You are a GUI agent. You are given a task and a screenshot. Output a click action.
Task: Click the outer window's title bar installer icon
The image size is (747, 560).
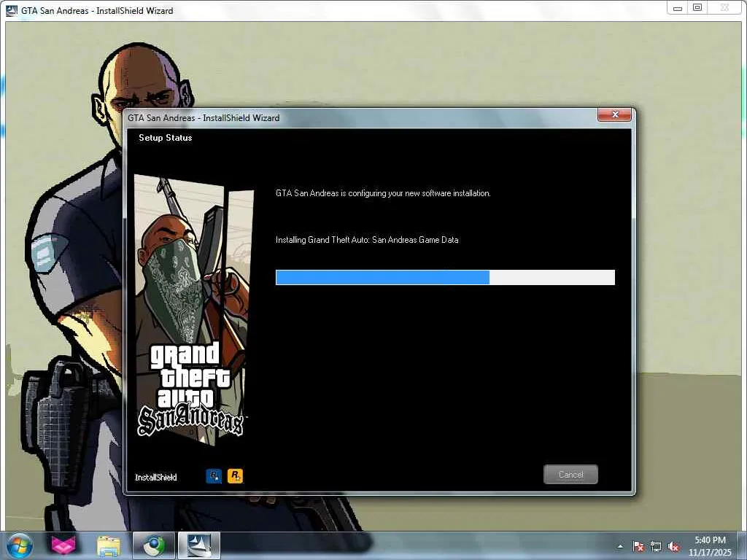tap(12, 10)
